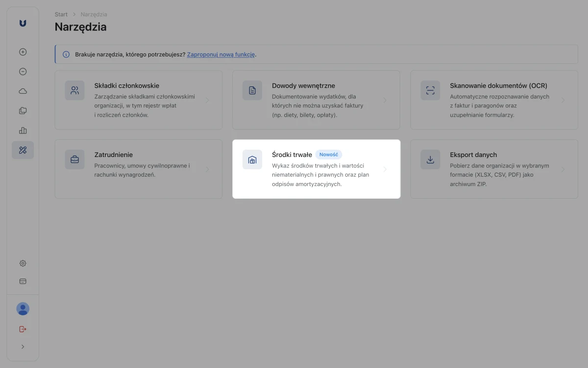This screenshot has width=588, height=368.
Task: Click the red logout icon
Action: [x=23, y=329]
